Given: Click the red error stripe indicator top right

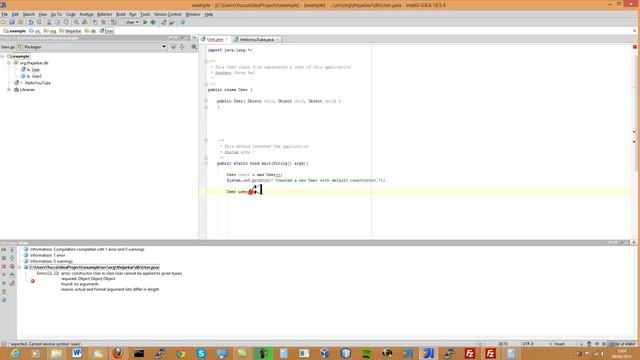Looking at the screenshot, I should pyautogui.click(x=635, y=47).
